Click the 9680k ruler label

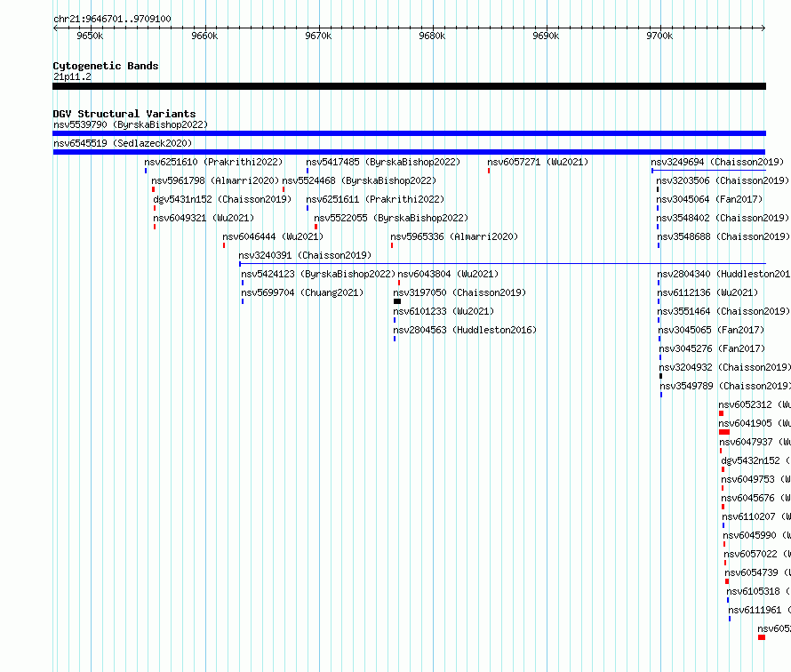[x=432, y=36]
